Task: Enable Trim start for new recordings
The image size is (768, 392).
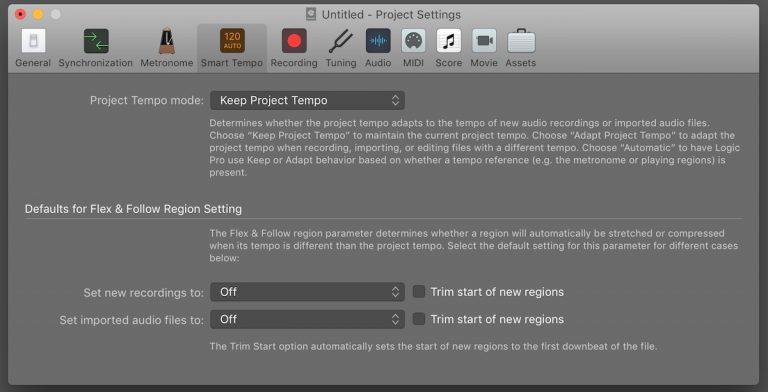Action: [x=418, y=292]
